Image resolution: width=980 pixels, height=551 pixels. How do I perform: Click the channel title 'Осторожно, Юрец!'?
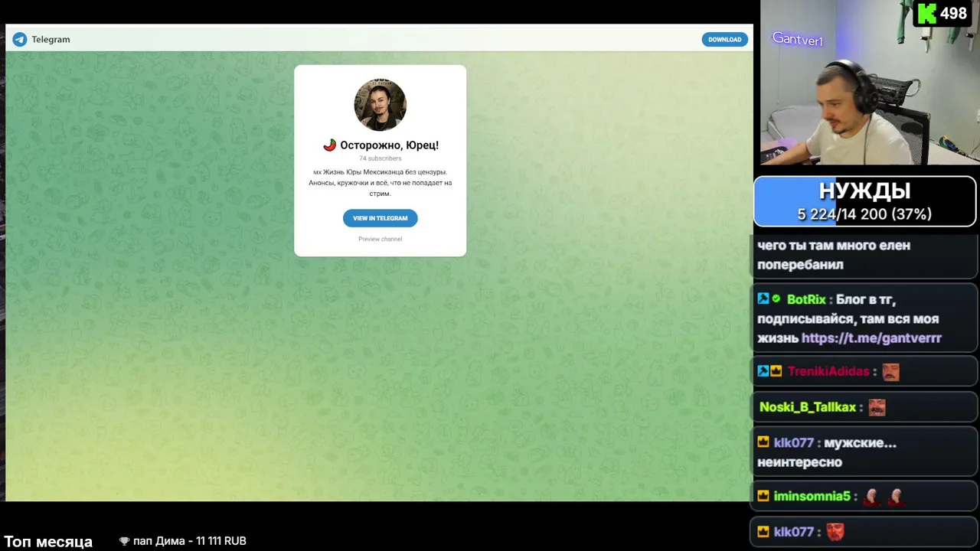pyautogui.click(x=390, y=145)
